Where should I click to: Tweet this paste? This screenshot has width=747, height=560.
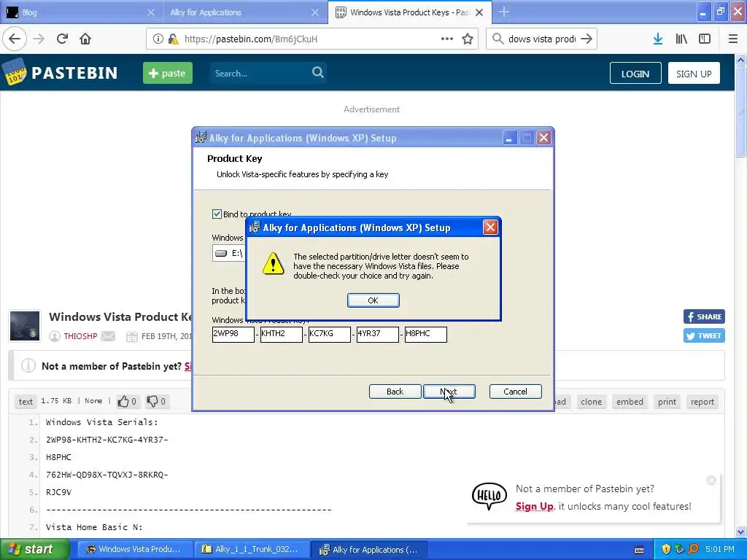pos(704,335)
